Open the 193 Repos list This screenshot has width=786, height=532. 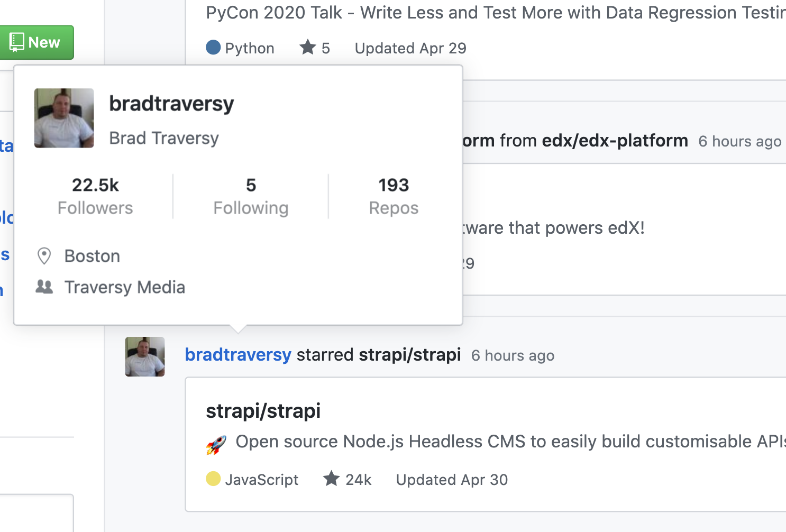click(x=394, y=196)
